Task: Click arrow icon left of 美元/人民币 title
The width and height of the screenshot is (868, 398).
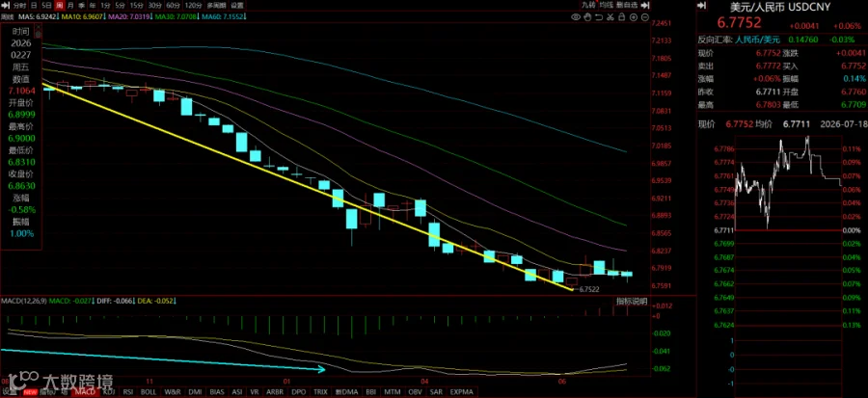Action: coord(701,6)
